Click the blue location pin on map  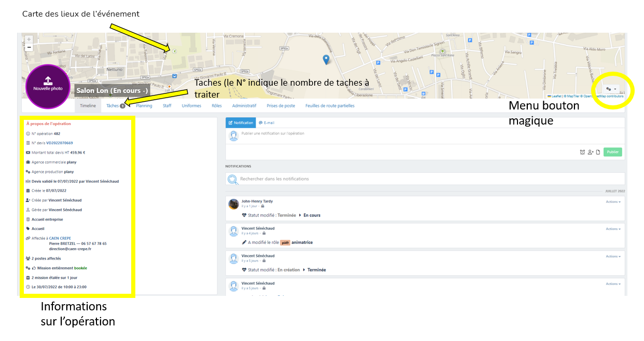[326, 59]
